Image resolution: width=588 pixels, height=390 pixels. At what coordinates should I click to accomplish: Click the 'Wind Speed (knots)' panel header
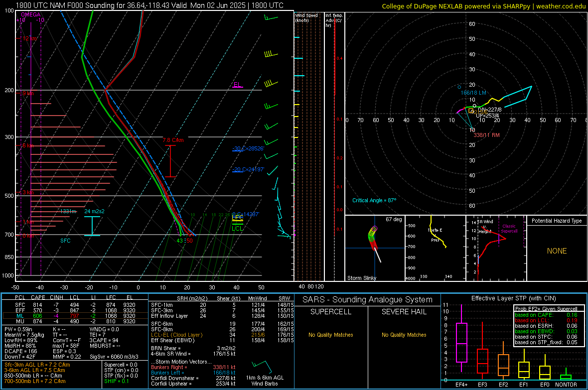pos(306,17)
